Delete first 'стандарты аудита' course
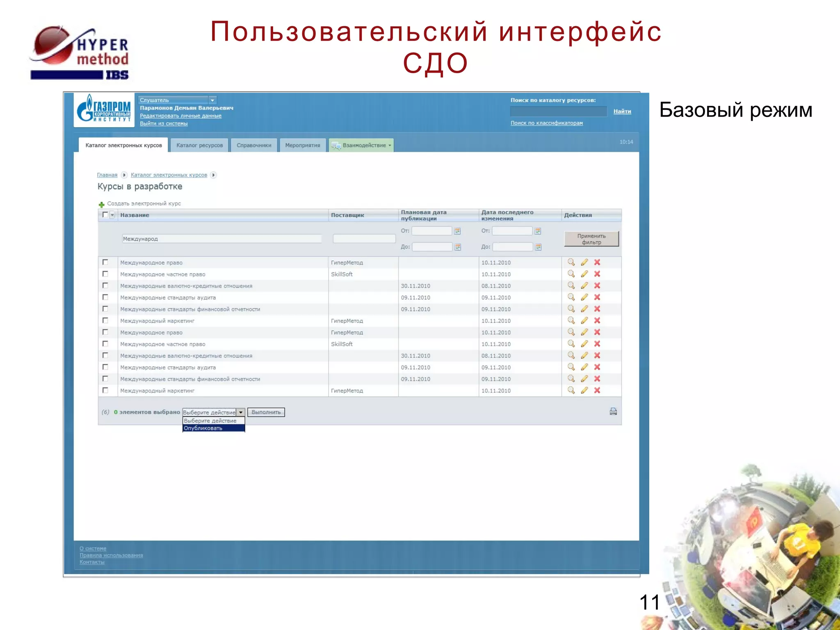The image size is (840, 630). tap(597, 297)
